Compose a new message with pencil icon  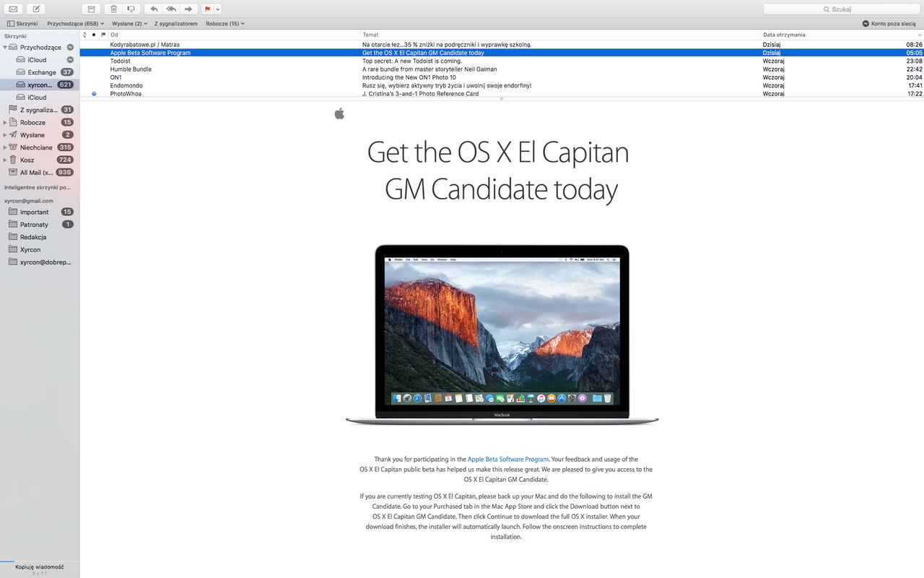[x=36, y=9]
